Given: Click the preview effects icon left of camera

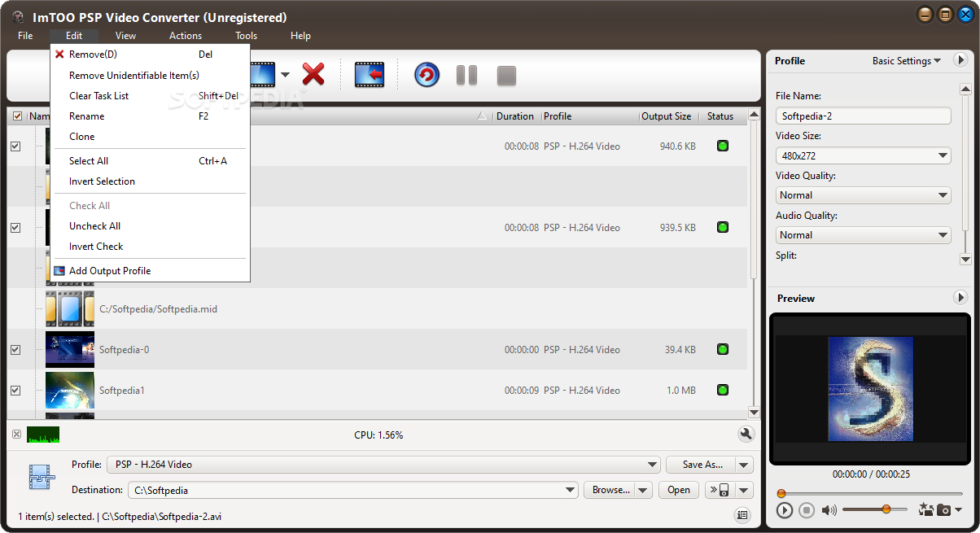Looking at the screenshot, I should pyautogui.click(x=926, y=510).
